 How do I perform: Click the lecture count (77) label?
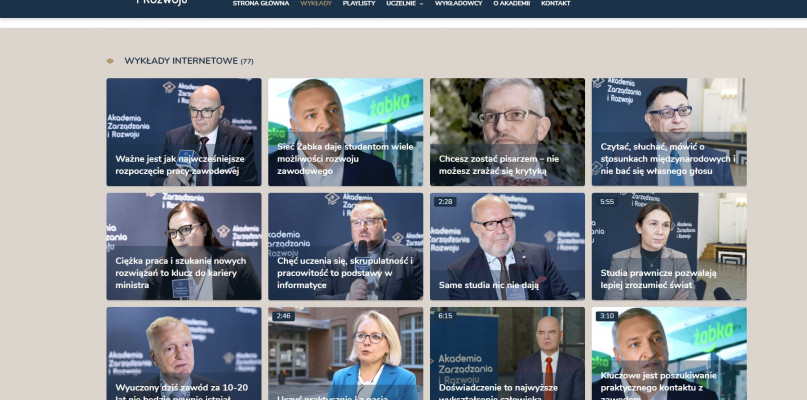[x=247, y=61]
